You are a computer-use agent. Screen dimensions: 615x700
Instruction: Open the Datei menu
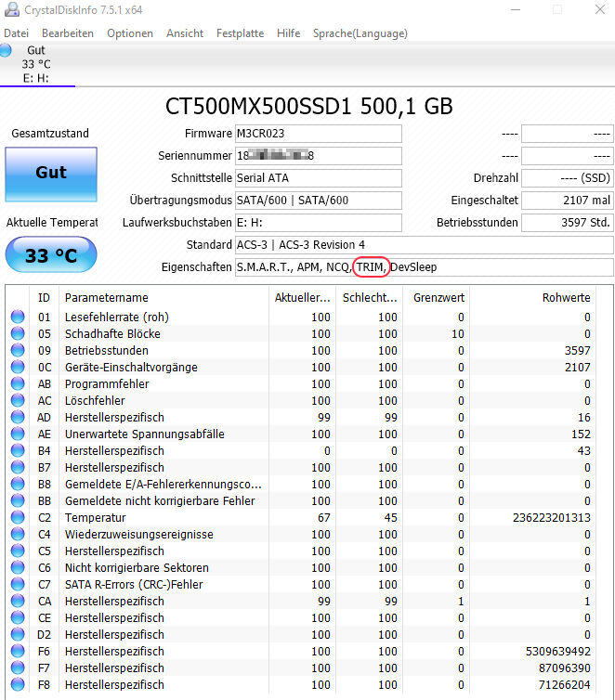click(16, 33)
